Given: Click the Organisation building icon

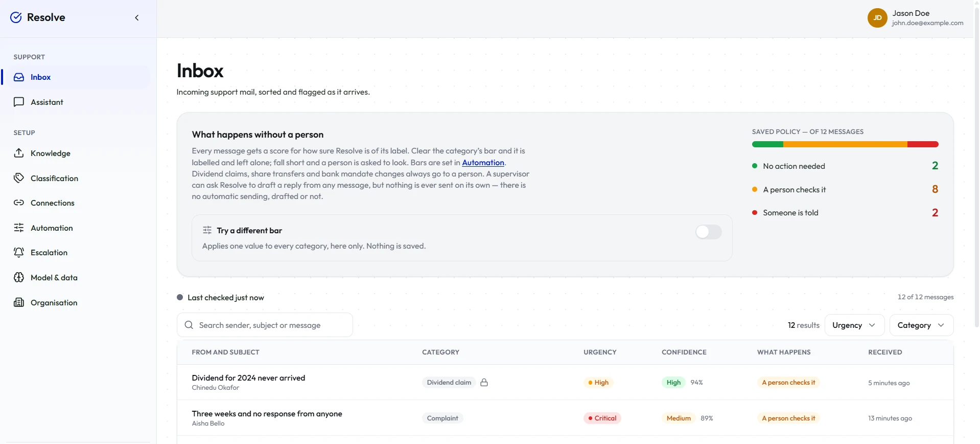Looking at the screenshot, I should pos(19,302).
